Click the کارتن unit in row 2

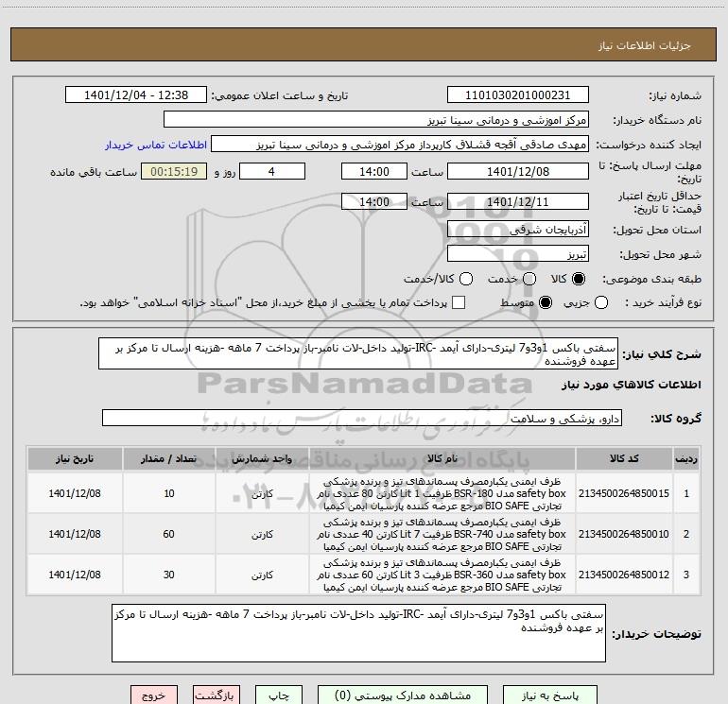click(262, 535)
